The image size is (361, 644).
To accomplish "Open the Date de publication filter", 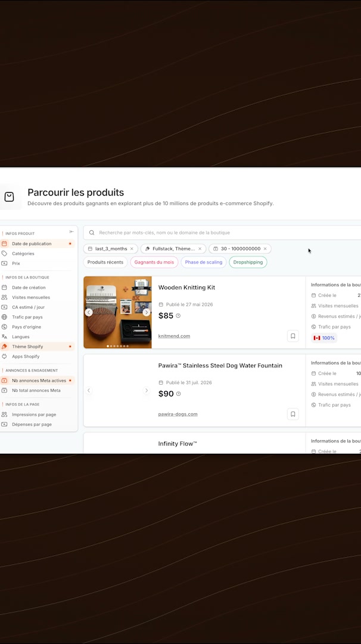I will (x=38, y=243).
